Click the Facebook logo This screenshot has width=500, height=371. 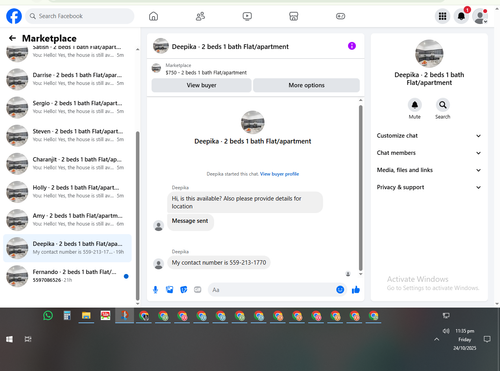pyautogui.click(x=14, y=16)
